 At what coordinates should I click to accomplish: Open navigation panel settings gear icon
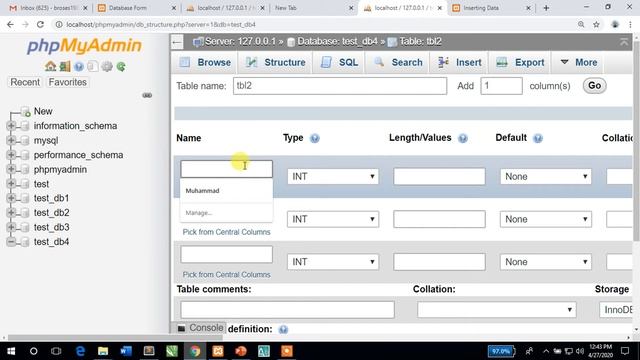pos(107,66)
